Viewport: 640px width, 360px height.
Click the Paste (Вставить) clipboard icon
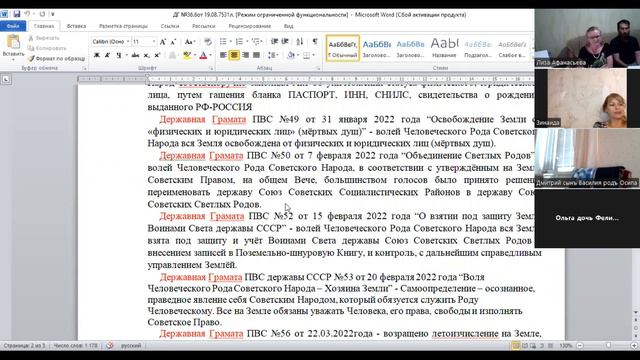pyautogui.click(x=13, y=42)
